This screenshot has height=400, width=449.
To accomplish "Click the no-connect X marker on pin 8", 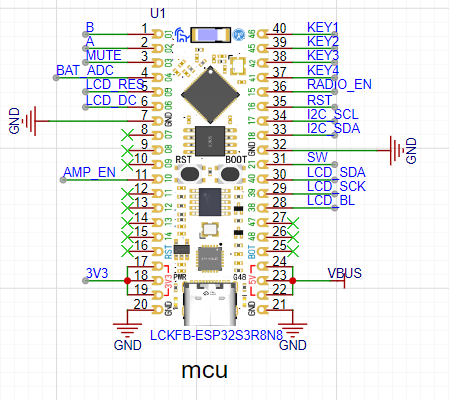I will pyautogui.click(x=128, y=135).
